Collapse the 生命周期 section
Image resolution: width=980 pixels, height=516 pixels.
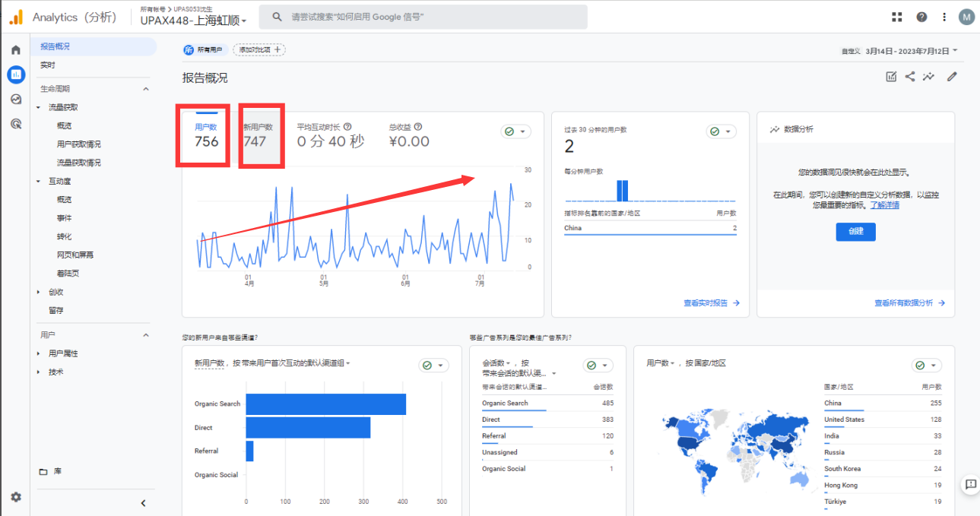pyautogui.click(x=147, y=89)
